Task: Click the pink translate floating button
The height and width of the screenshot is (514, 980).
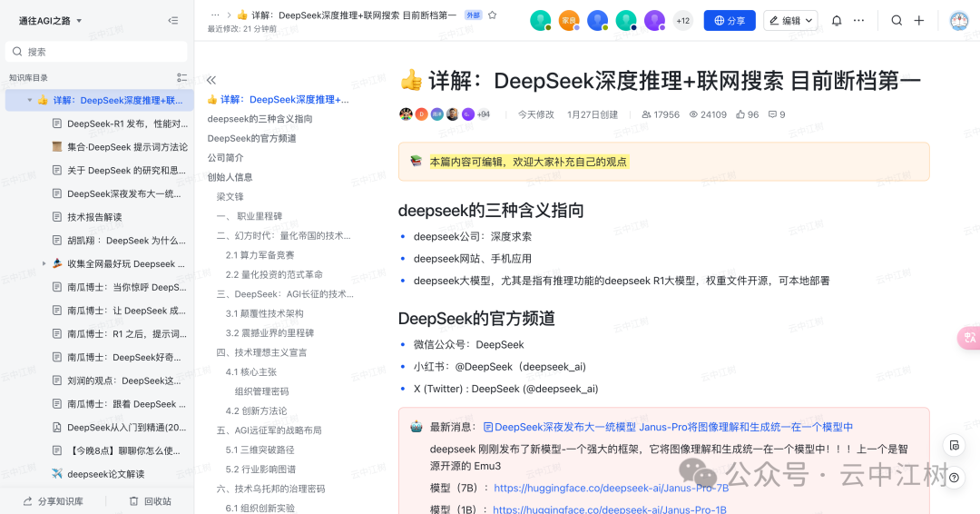Action: 969,338
